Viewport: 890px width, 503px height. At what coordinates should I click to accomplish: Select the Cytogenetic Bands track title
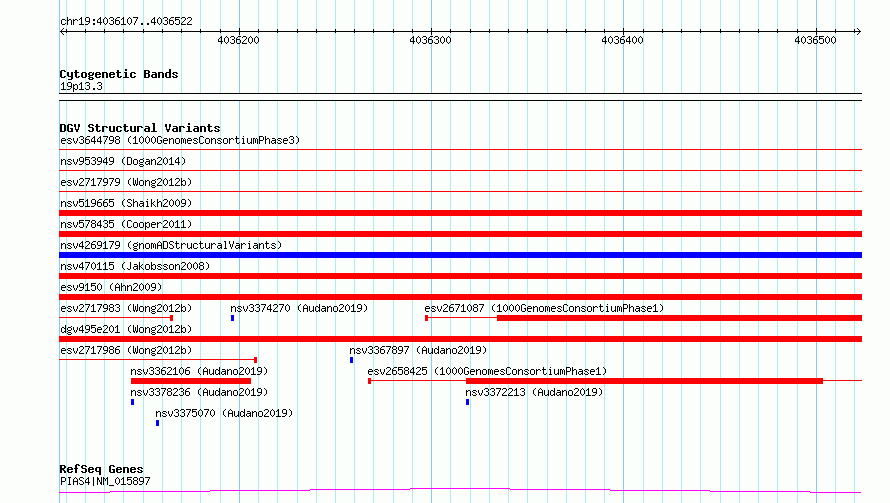[119, 74]
